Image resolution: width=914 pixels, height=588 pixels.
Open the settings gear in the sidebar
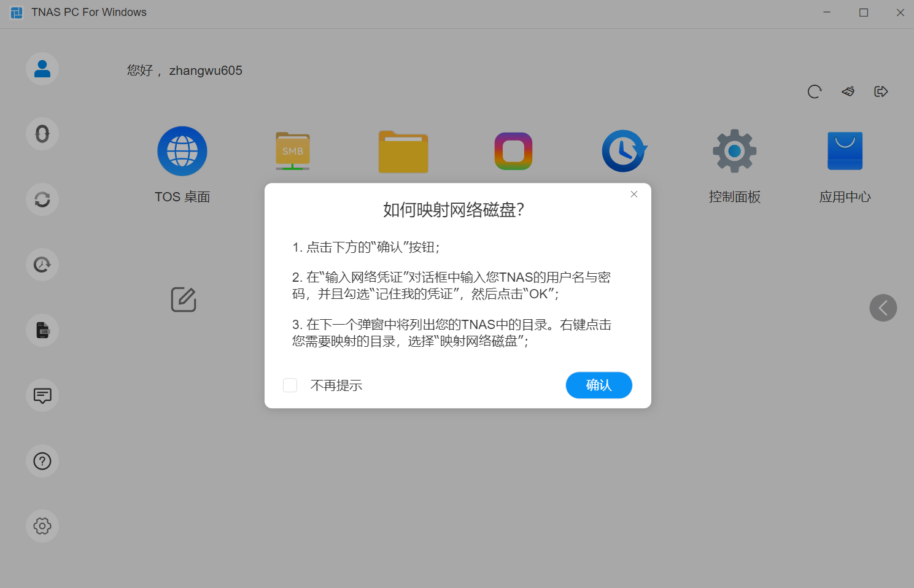[42, 526]
